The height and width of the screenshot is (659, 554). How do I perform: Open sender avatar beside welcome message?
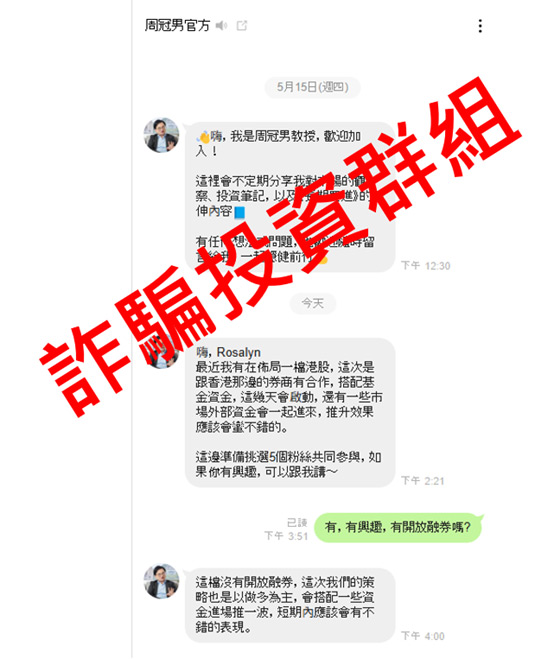(x=161, y=135)
